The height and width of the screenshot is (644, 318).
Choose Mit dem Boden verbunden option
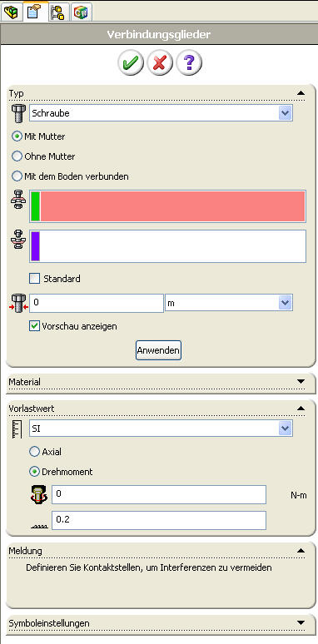(17, 176)
